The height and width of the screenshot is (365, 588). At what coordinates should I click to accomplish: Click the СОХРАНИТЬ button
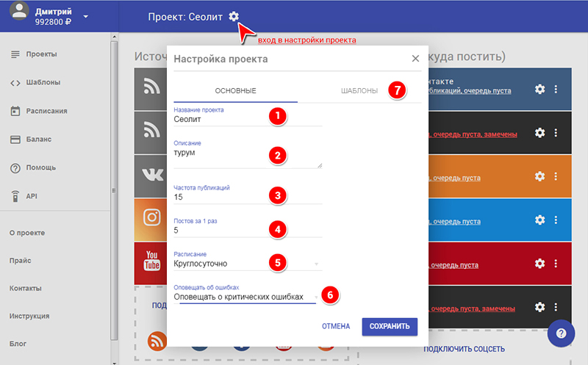(390, 326)
